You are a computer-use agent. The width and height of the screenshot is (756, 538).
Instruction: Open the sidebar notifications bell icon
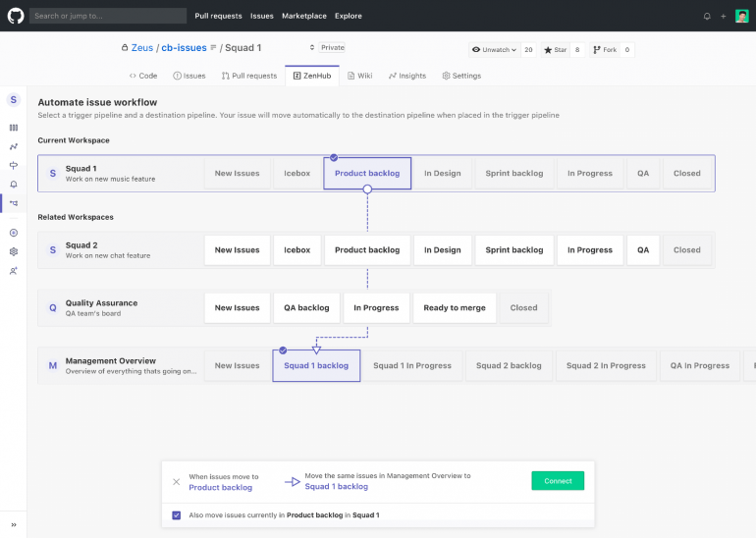tap(14, 185)
